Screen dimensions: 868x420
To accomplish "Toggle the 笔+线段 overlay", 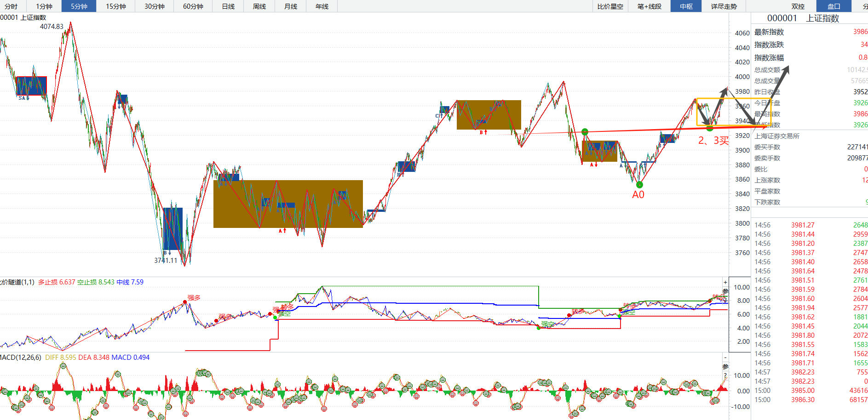I will (650, 6).
